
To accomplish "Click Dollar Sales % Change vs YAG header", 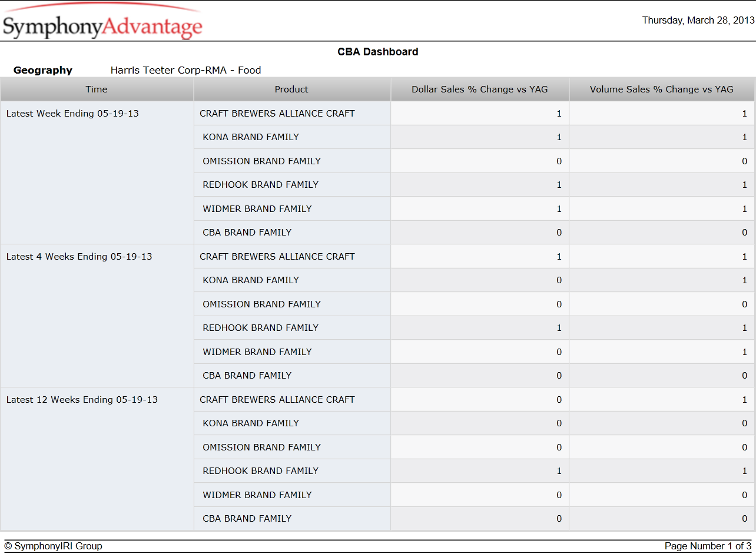I will pos(479,89).
